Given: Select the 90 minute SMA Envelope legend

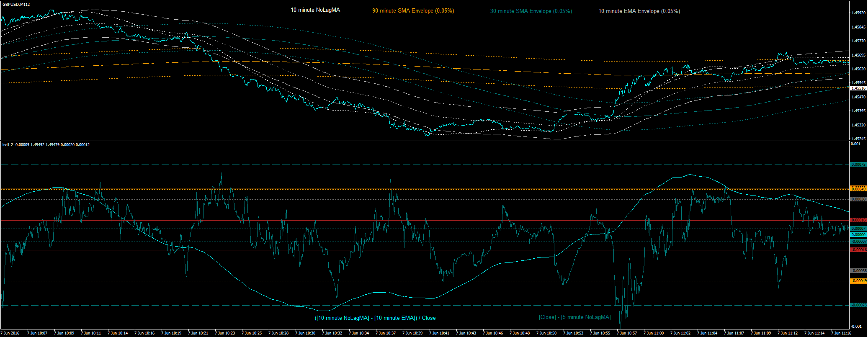Looking at the screenshot, I should click(x=413, y=11).
